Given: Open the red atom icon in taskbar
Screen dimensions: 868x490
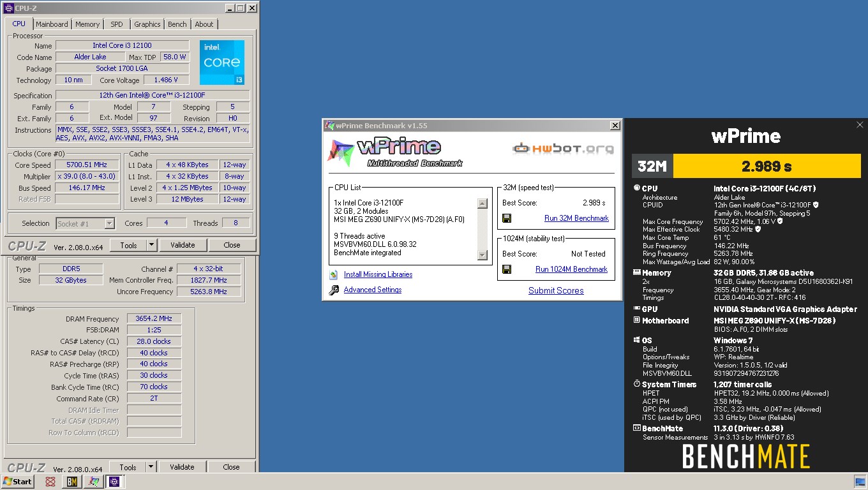Looking at the screenshot, I should [x=50, y=482].
